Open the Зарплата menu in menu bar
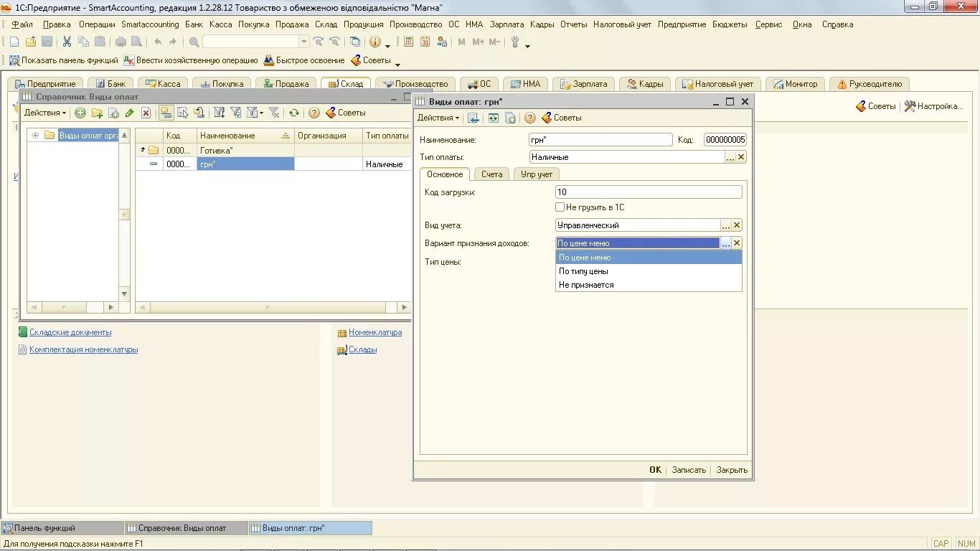 (507, 24)
